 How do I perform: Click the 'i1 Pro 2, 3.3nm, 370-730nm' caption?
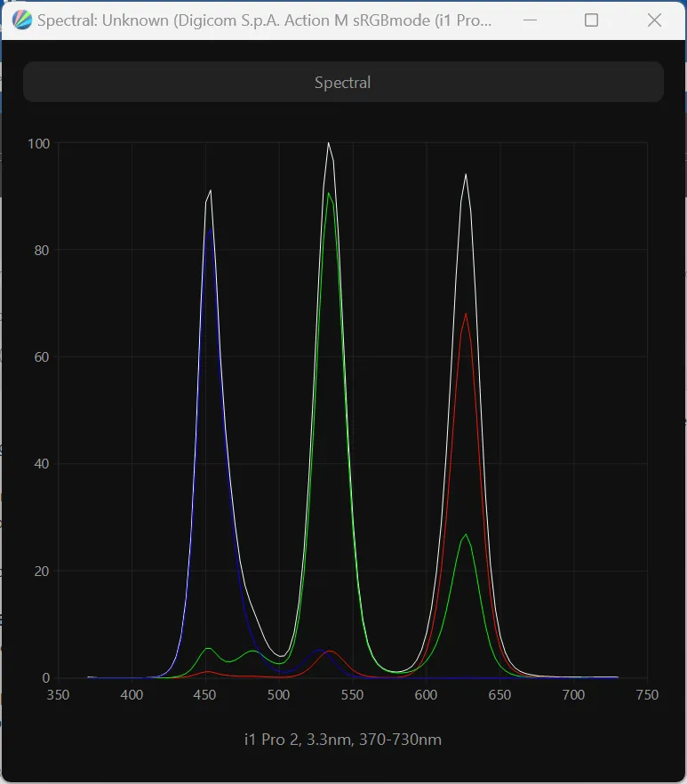click(x=343, y=740)
